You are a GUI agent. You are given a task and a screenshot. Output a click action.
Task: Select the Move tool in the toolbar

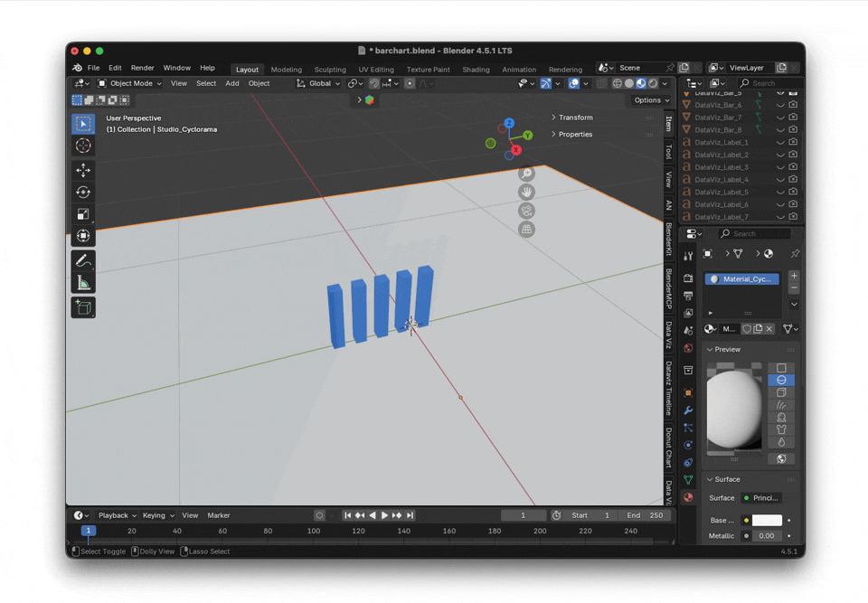(x=83, y=170)
